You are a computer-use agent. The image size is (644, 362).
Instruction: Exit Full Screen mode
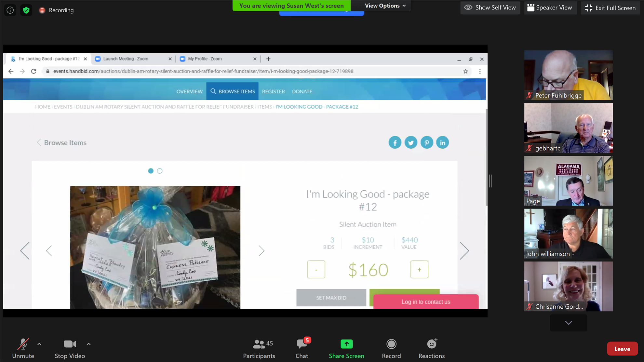pos(610,8)
